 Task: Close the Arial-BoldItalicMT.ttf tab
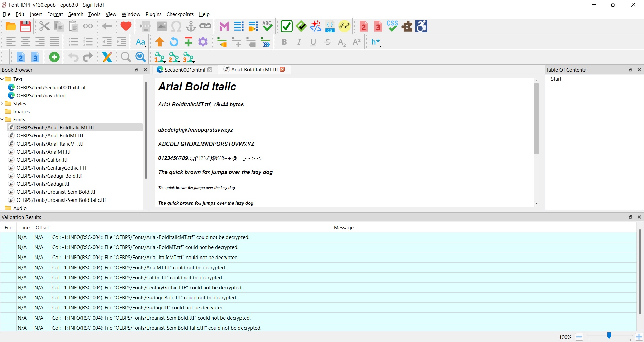pyautogui.click(x=283, y=69)
